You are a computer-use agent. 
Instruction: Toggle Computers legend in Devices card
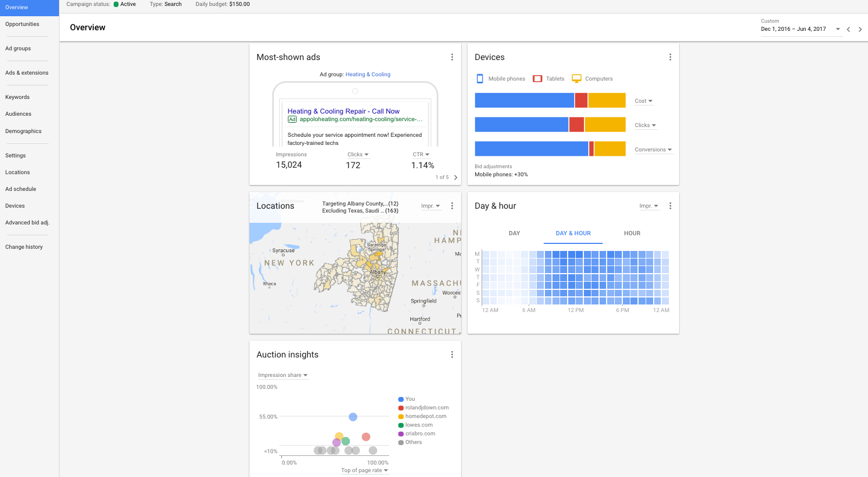click(593, 79)
